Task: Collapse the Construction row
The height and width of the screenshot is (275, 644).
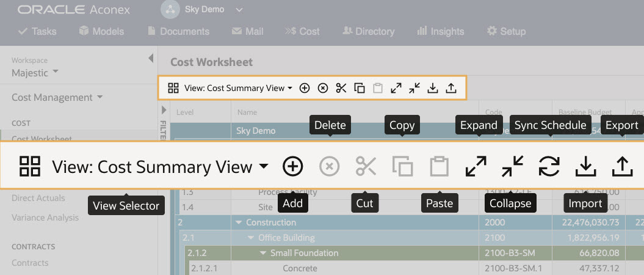Action: tap(239, 222)
